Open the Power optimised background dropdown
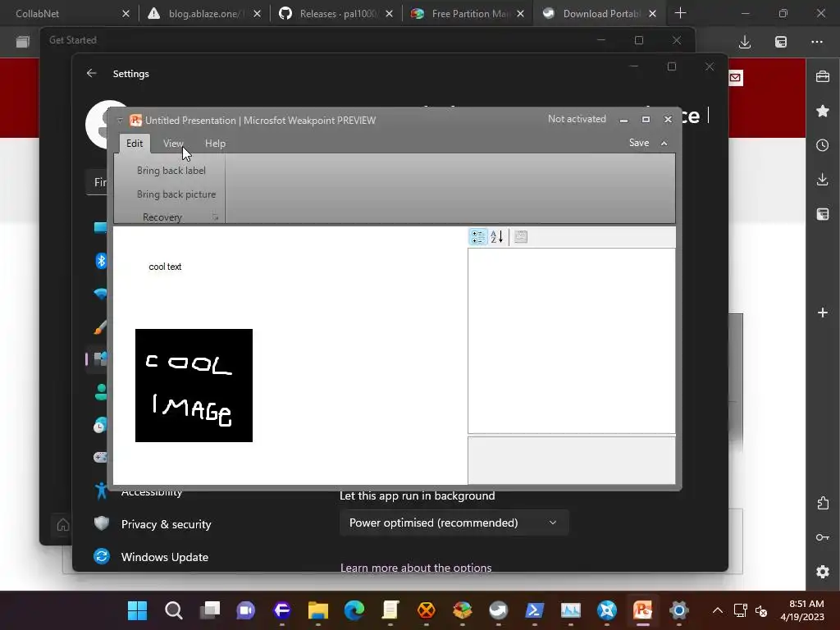 click(454, 523)
